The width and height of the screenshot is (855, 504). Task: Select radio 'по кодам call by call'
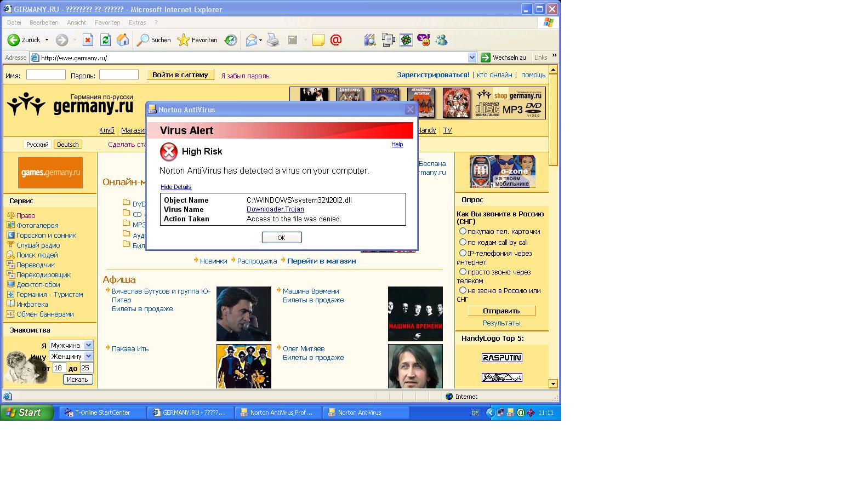tap(463, 242)
